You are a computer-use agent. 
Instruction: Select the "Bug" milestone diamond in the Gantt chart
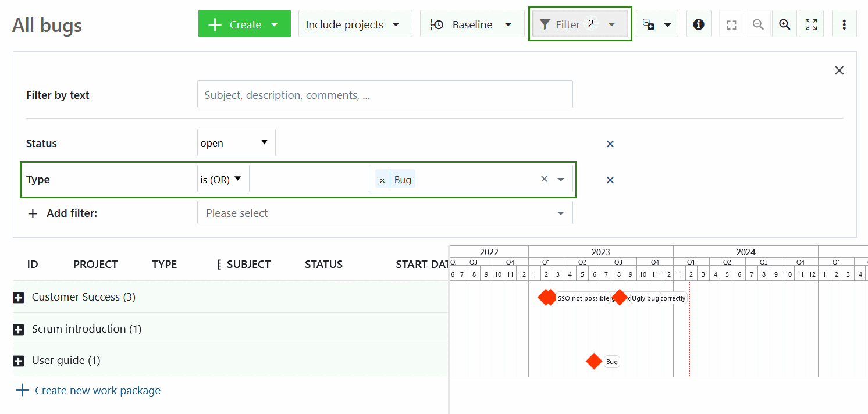point(594,361)
